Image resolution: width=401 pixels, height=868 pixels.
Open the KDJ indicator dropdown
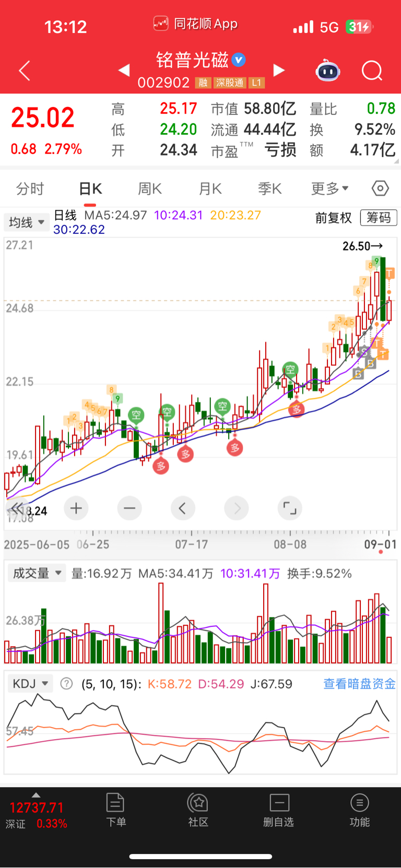tap(30, 683)
